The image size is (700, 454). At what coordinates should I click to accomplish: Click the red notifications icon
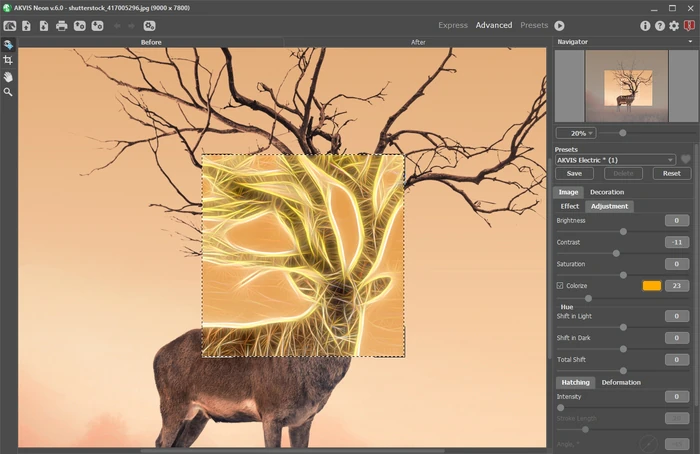coord(689,26)
